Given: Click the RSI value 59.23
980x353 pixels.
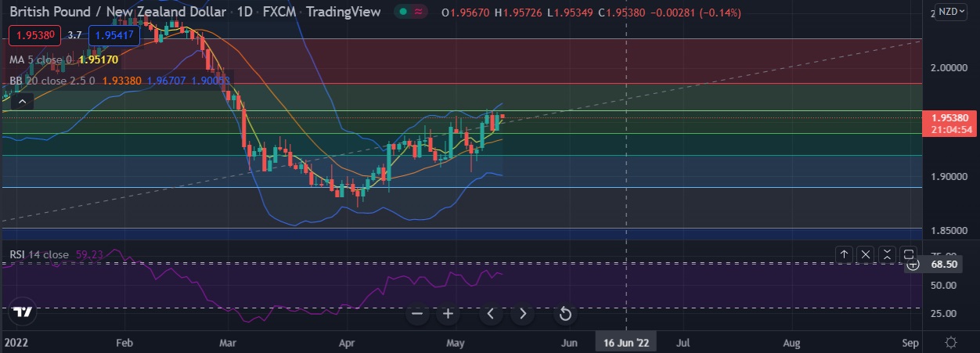Looking at the screenshot, I should click(88, 254).
